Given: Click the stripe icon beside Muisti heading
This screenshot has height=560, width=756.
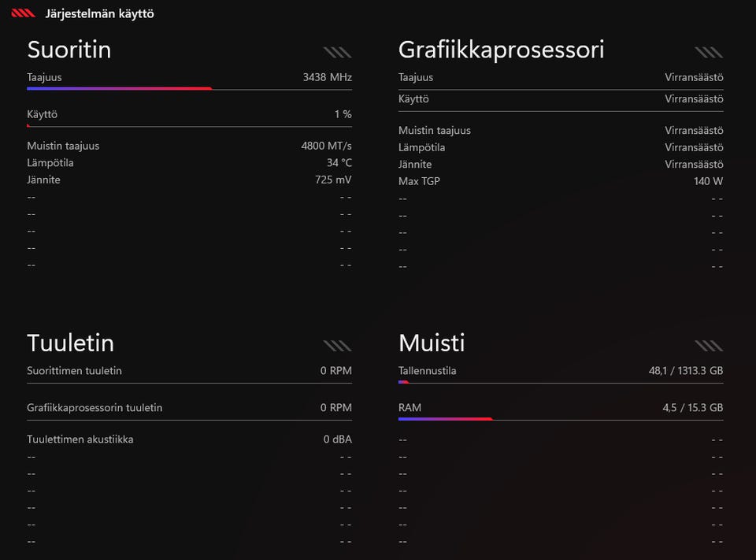Looking at the screenshot, I should coord(709,345).
